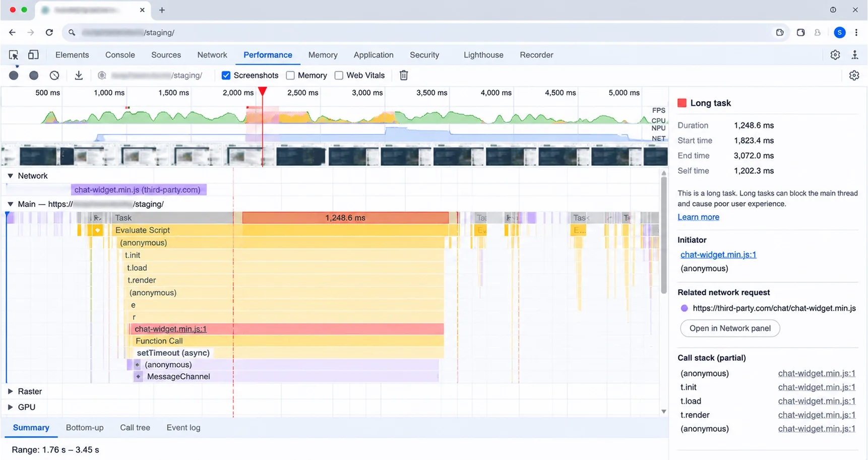Activate the inspect element picker icon
The width and height of the screenshot is (868, 460).
[x=14, y=55]
